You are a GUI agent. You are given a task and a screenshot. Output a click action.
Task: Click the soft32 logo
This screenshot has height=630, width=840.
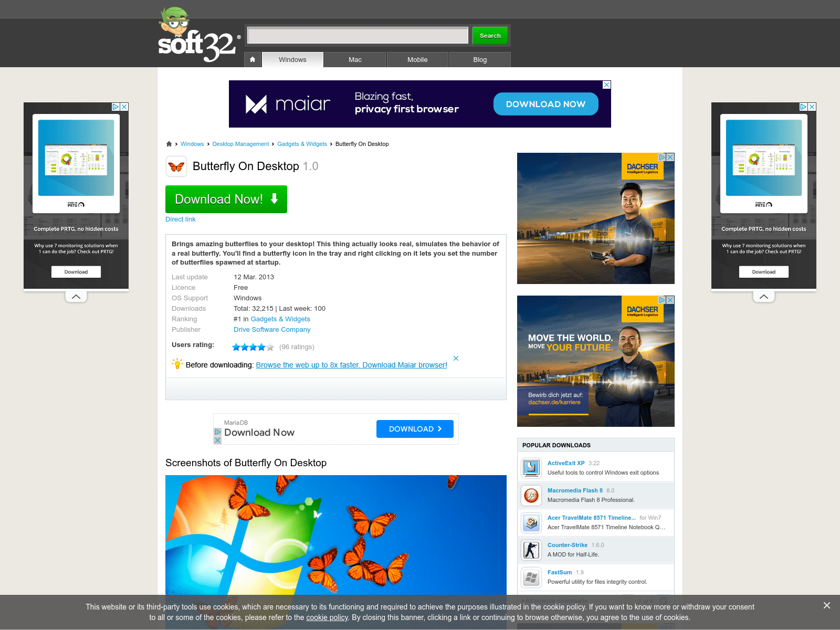[199, 35]
